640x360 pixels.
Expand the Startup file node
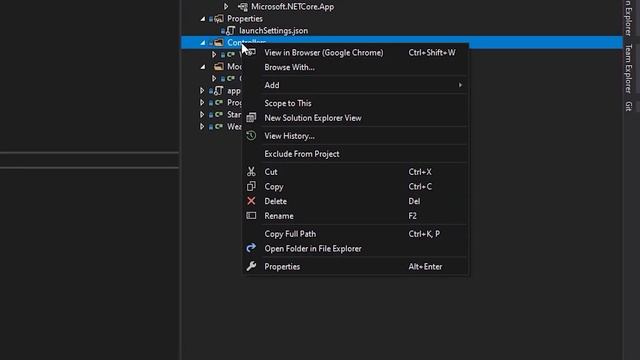pos(202,114)
